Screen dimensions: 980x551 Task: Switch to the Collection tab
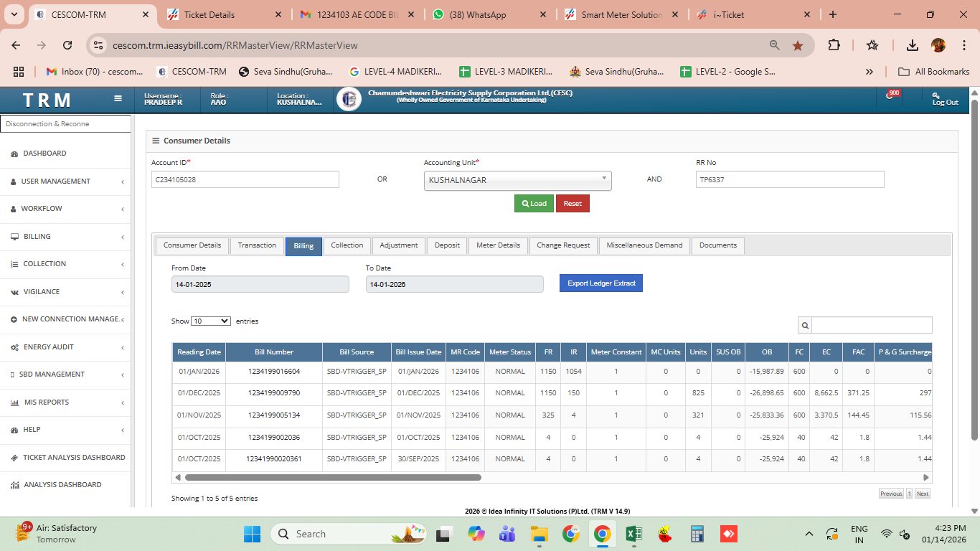347,245
